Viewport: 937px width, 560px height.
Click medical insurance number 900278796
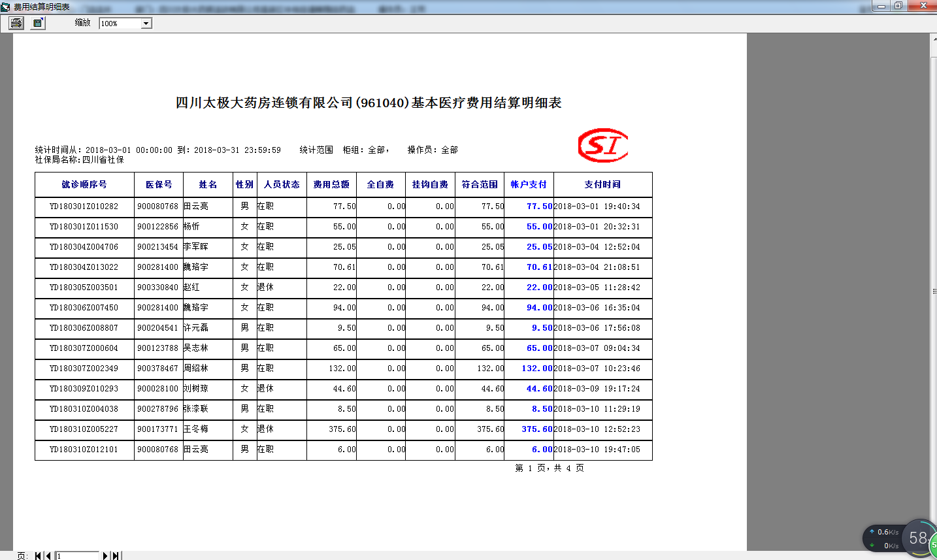(x=157, y=409)
